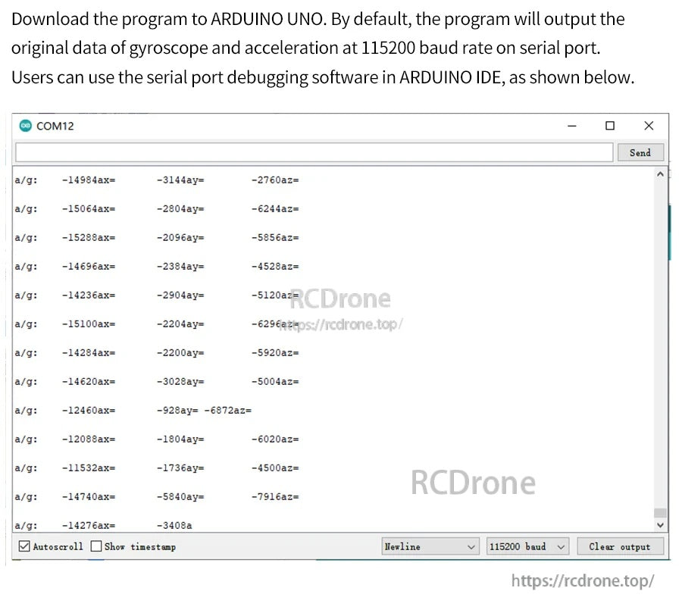This screenshot has width=682, height=616.
Task: Select the value -14696ax= in output
Action: [x=89, y=266]
